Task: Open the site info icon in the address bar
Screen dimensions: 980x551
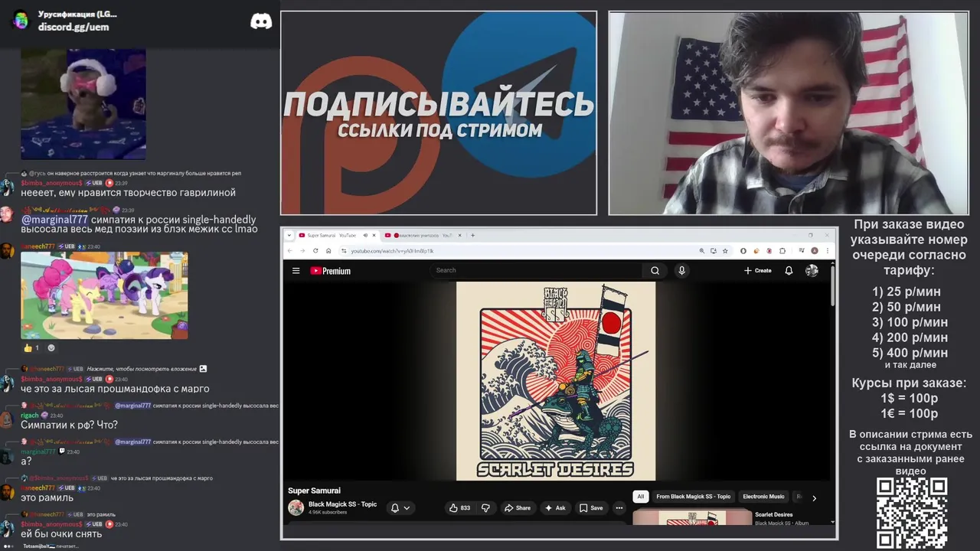Action: coord(344,251)
